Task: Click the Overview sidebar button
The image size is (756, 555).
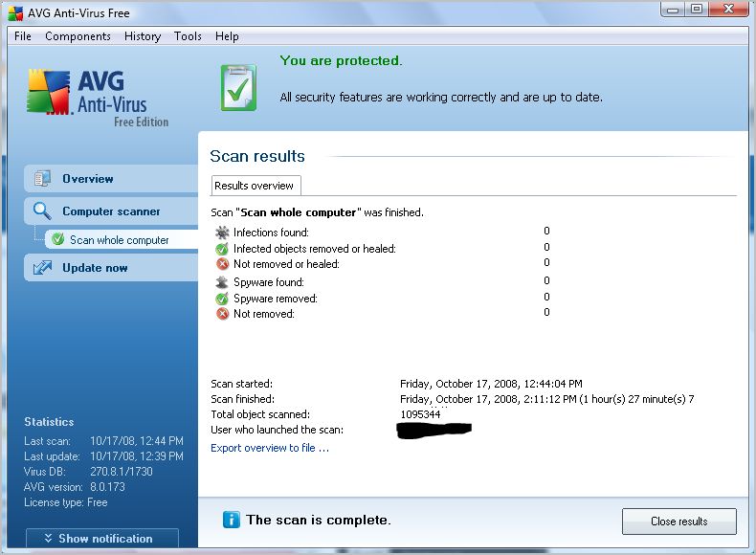Action: click(111, 178)
